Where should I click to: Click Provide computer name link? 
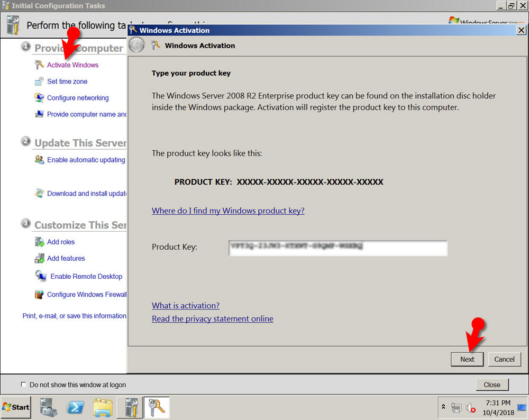coord(87,114)
